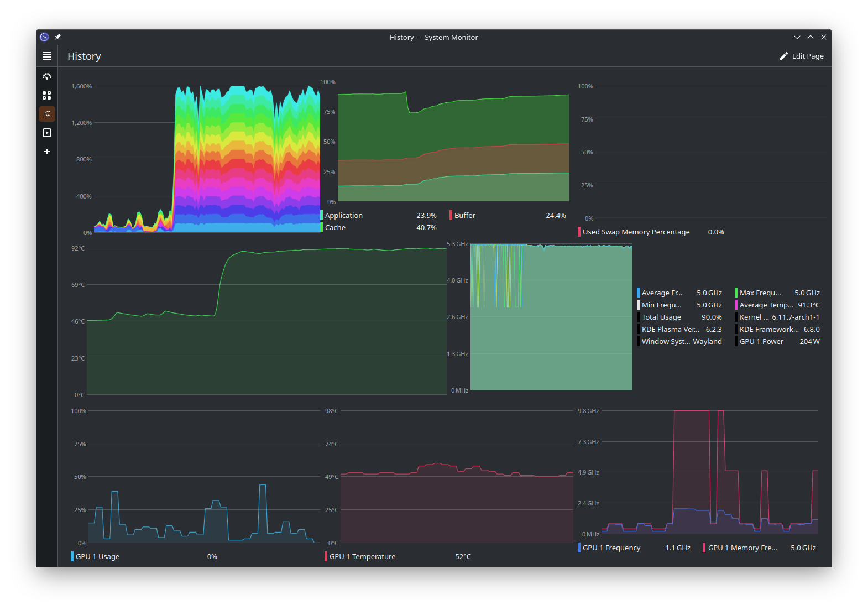Click the GPU 1 Frequency label
Image resolution: width=868 pixels, height=610 pixels.
tap(611, 548)
